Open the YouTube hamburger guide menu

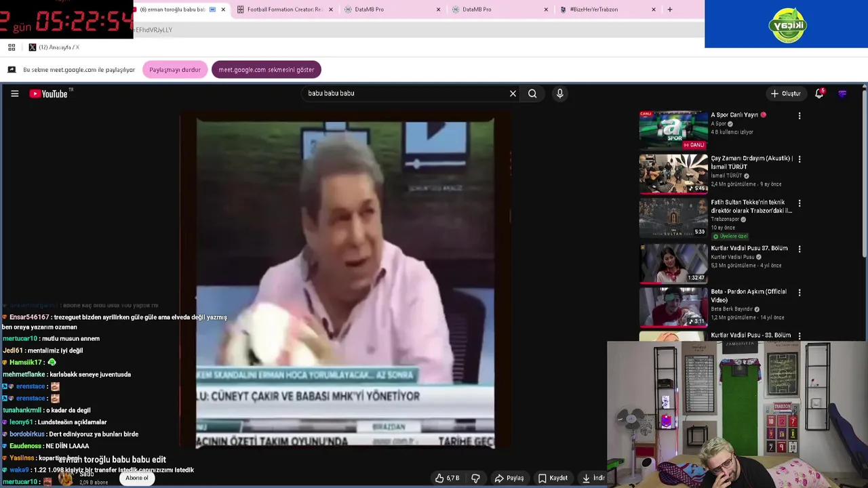click(14, 94)
